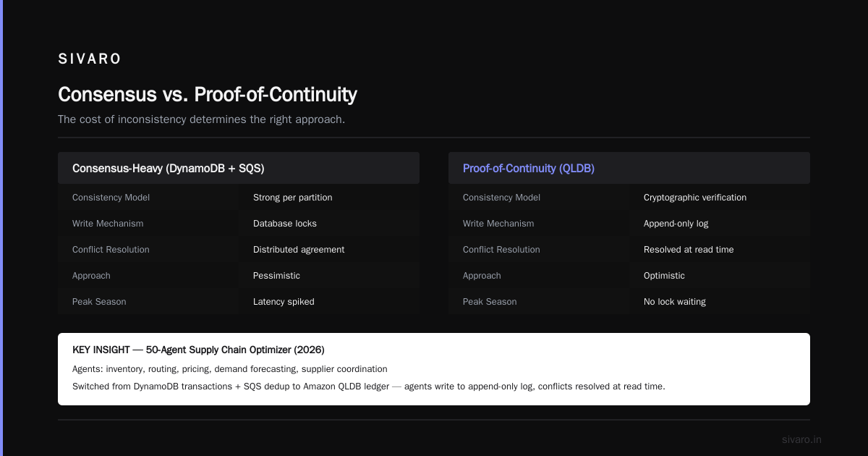868x456 pixels.
Task: Click 'Proof-of-Continuity (QLDB)' table header
Action: 629,168
